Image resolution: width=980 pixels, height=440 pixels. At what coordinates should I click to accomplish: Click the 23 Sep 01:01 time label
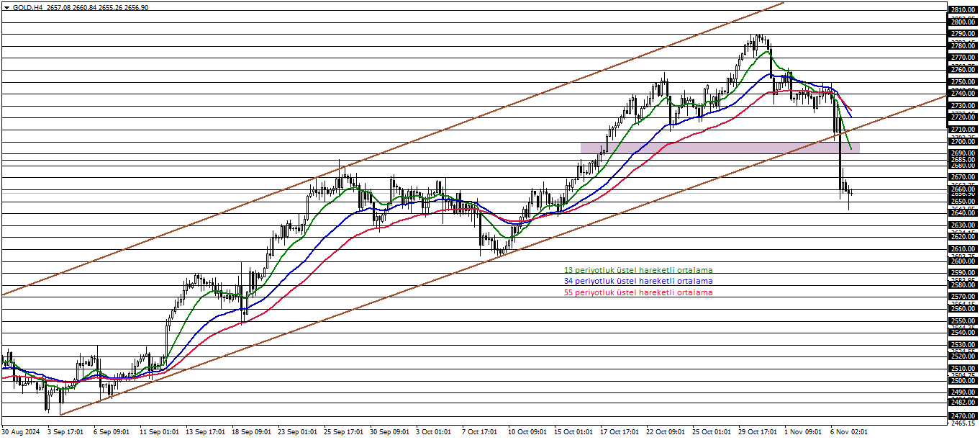pos(298,432)
